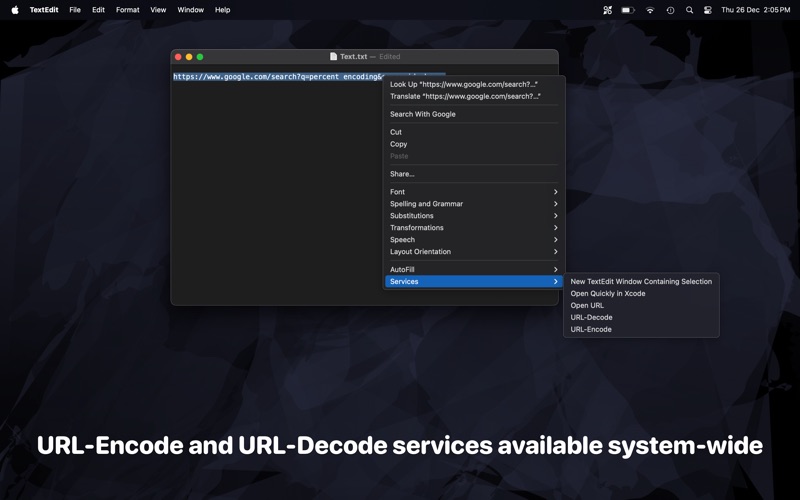Image resolution: width=800 pixels, height=500 pixels.
Task: Click the date and time display
Action: click(x=756, y=10)
